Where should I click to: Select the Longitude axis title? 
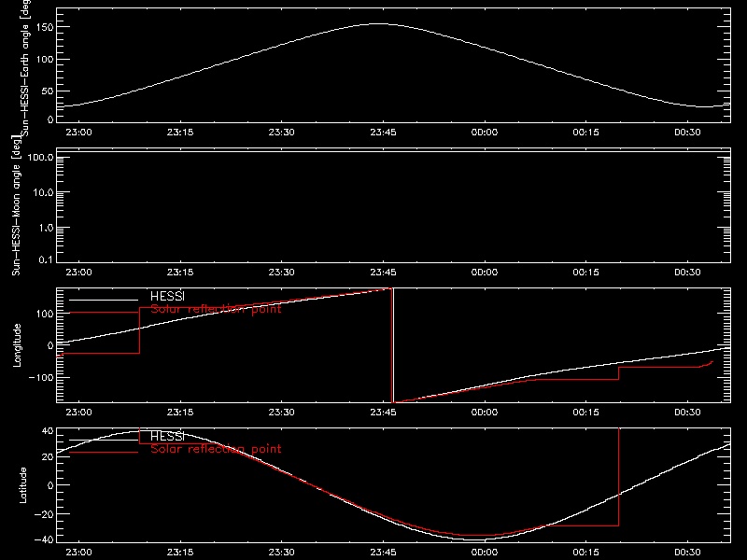pyautogui.click(x=17, y=345)
